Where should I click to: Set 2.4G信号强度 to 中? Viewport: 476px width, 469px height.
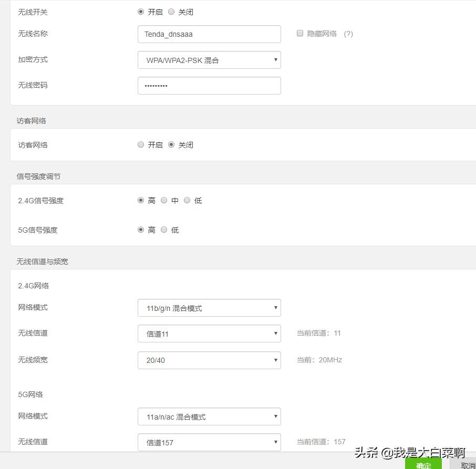pos(163,200)
